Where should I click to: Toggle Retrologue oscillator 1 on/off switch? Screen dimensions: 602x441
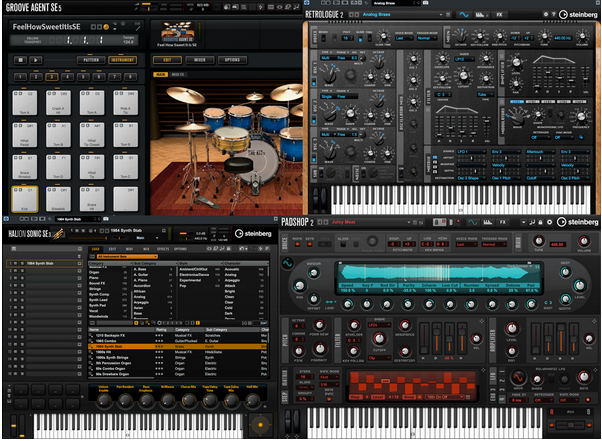click(x=314, y=81)
